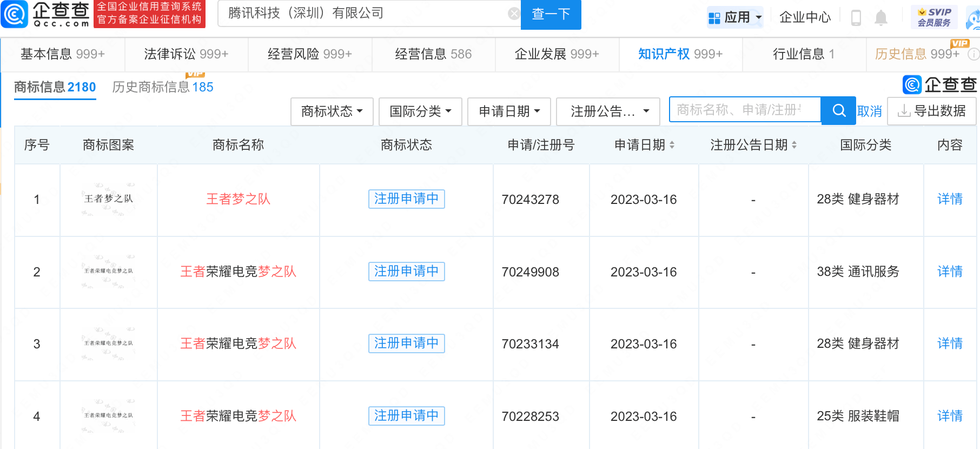Select 历史商标信息 185 sub-tab
The width and height of the screenshot is (980, 449).
(x=163, y=87)
